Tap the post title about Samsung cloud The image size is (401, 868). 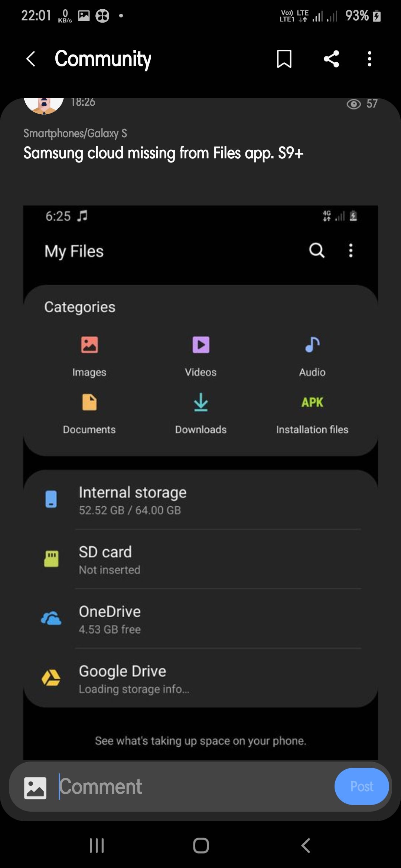tap(163, 153)
